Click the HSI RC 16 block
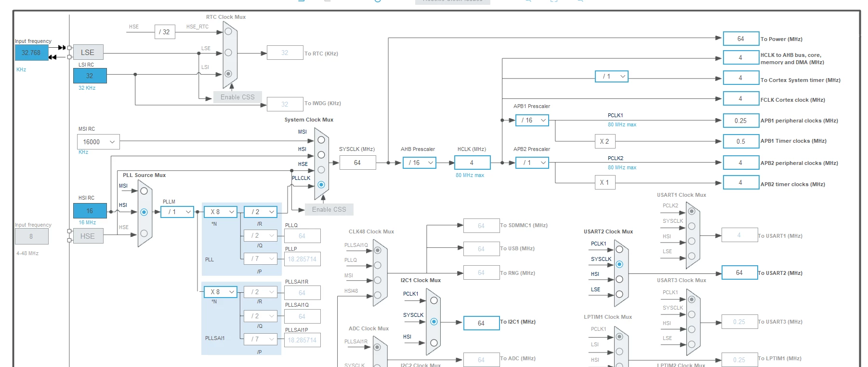This screenshot has height=367, width=868. click(x=90, y=211)
